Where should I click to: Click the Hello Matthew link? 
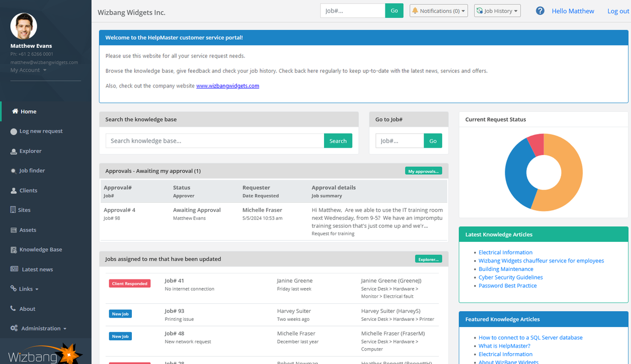[572, 11]
